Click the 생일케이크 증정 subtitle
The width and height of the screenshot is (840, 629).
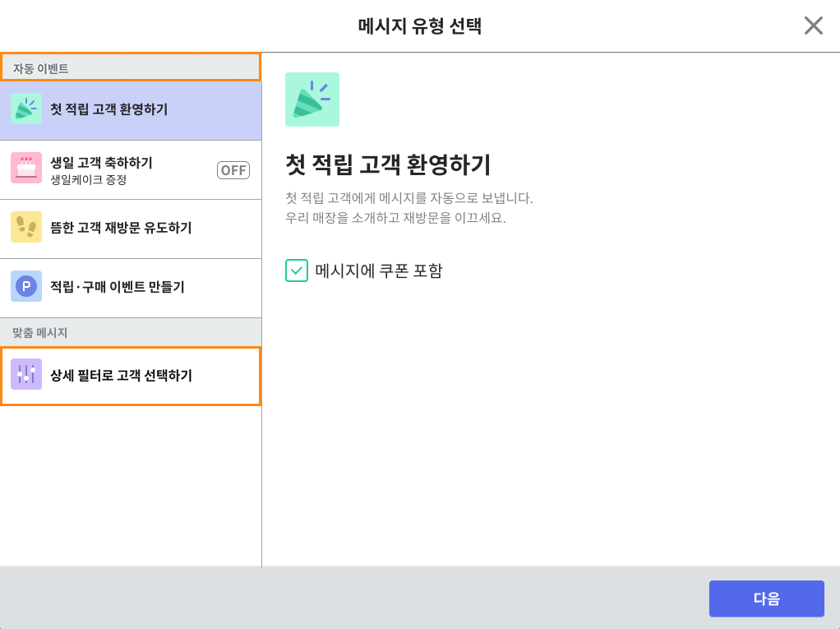(89, 180)
